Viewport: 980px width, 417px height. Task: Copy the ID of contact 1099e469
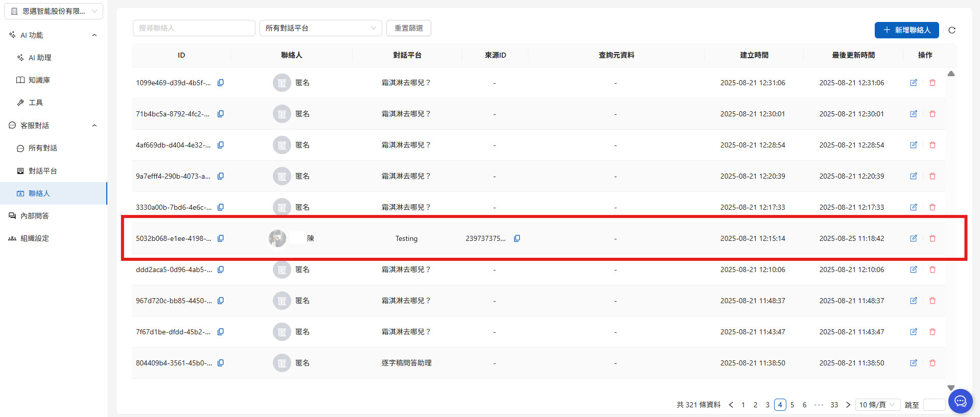pyautogui.click(x=221, y=83)
